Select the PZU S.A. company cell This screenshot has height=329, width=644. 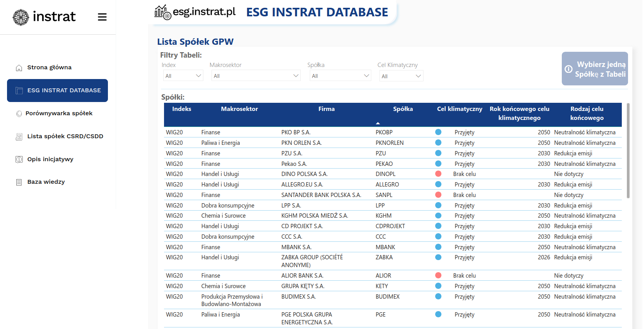pos(292,153)
